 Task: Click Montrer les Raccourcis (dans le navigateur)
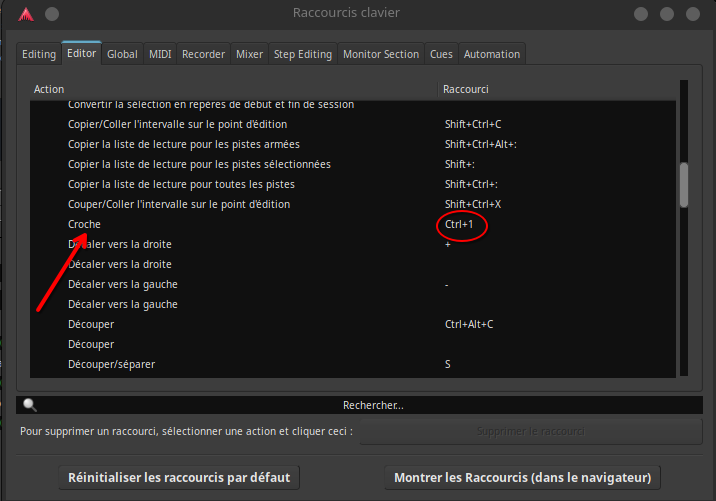pyautogui.click(x=523, y=477)
